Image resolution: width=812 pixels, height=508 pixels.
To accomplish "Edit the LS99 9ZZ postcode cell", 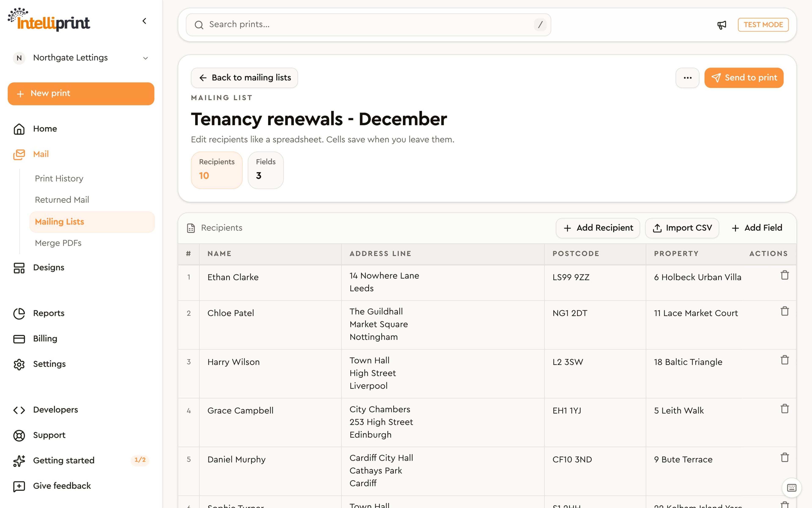I will [x=595, y=283].
